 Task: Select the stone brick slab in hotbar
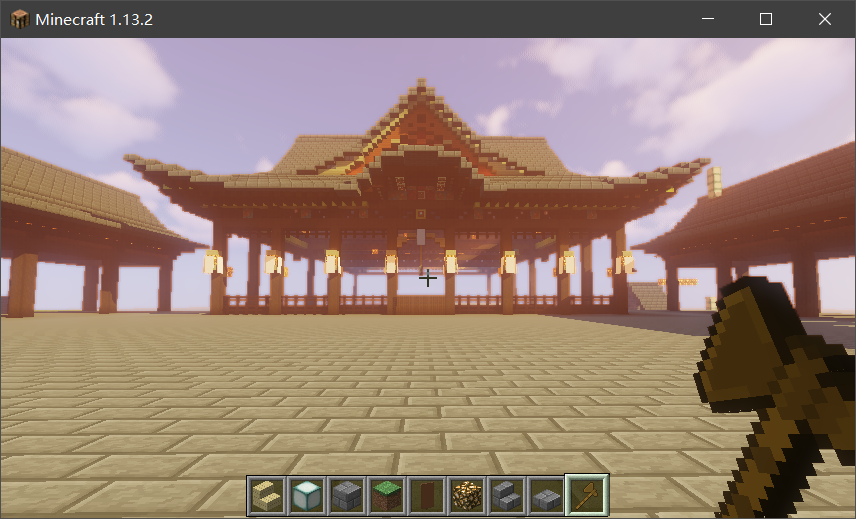click(x=547, y=495)
